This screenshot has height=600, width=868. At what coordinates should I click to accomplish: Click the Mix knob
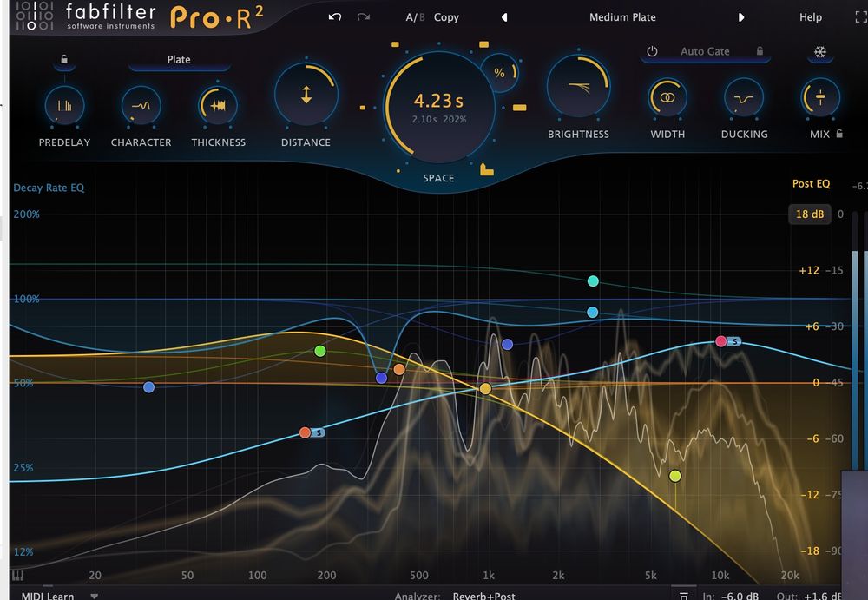(820, 97)
